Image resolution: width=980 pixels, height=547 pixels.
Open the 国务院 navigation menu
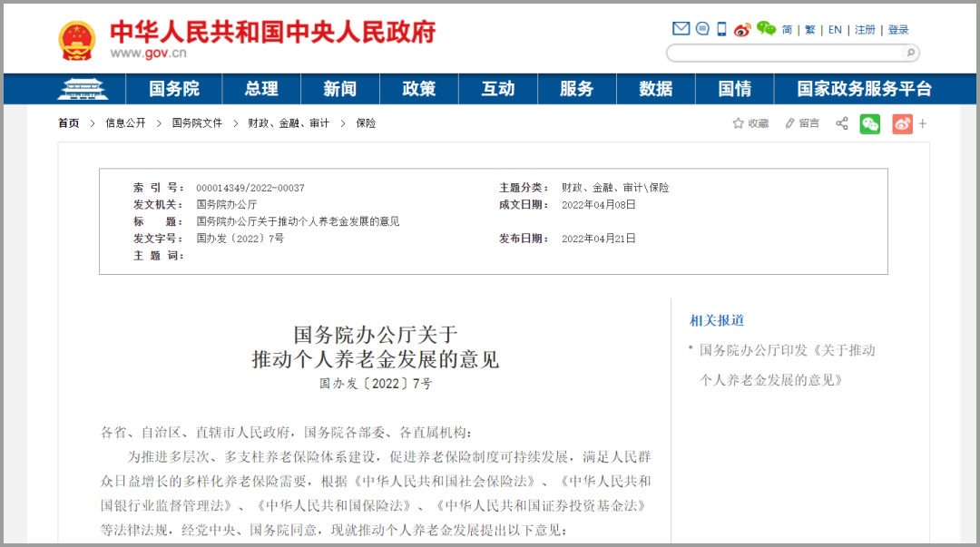pos(174,89)
